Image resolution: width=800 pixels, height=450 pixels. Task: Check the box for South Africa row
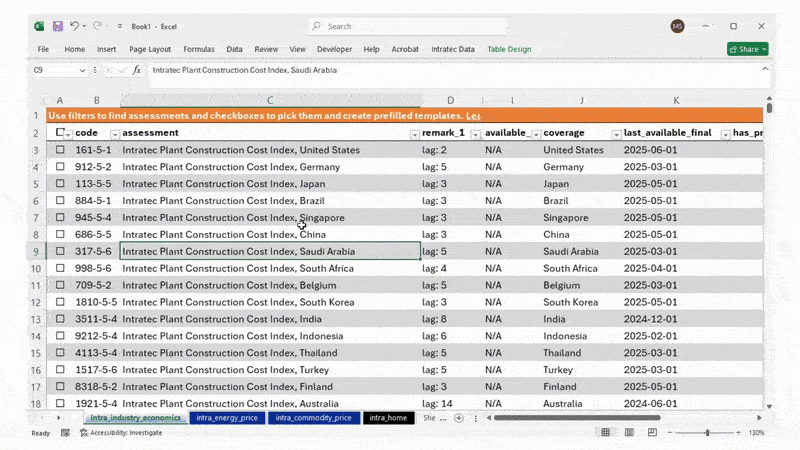(x=60, y=267)
